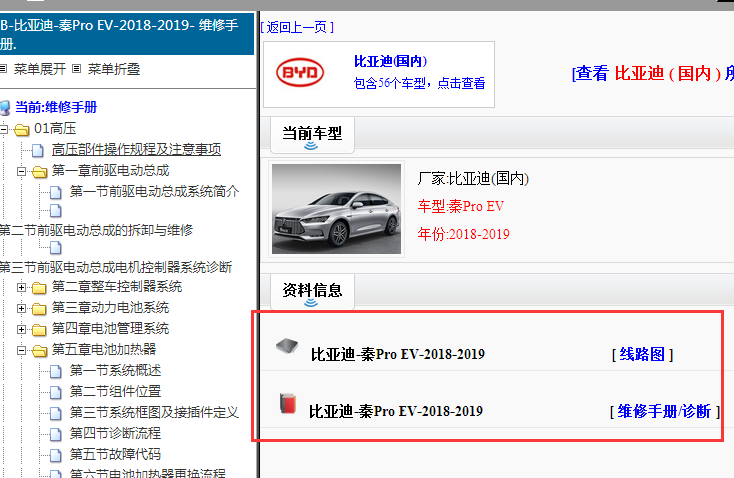
Task: Click the 第四章电池管理系统 folder icon
Action: [39, 330]
